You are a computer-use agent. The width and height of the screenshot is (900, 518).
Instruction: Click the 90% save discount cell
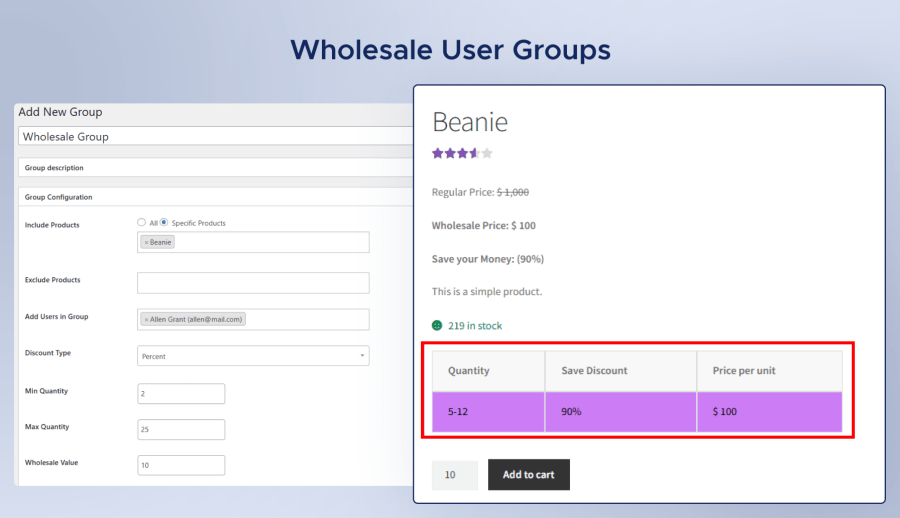[620, 412]
